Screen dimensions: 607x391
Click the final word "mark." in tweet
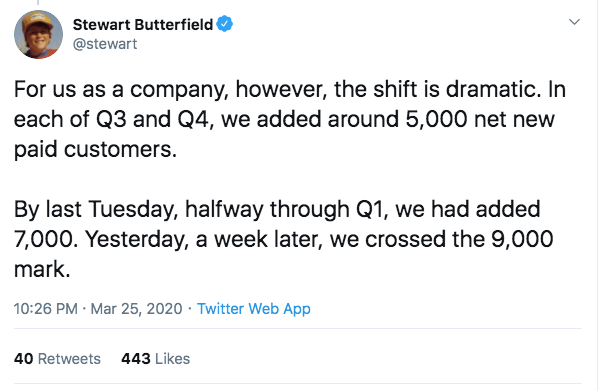(x=42, y=269)
